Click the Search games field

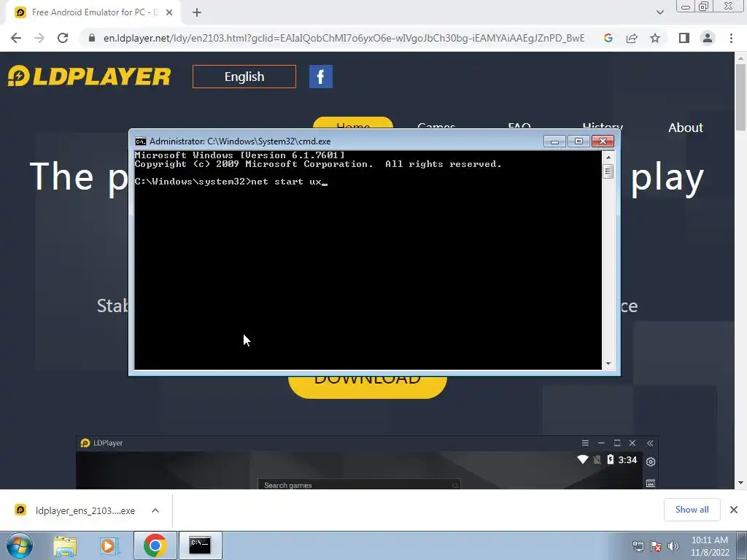tap(359, 485)
